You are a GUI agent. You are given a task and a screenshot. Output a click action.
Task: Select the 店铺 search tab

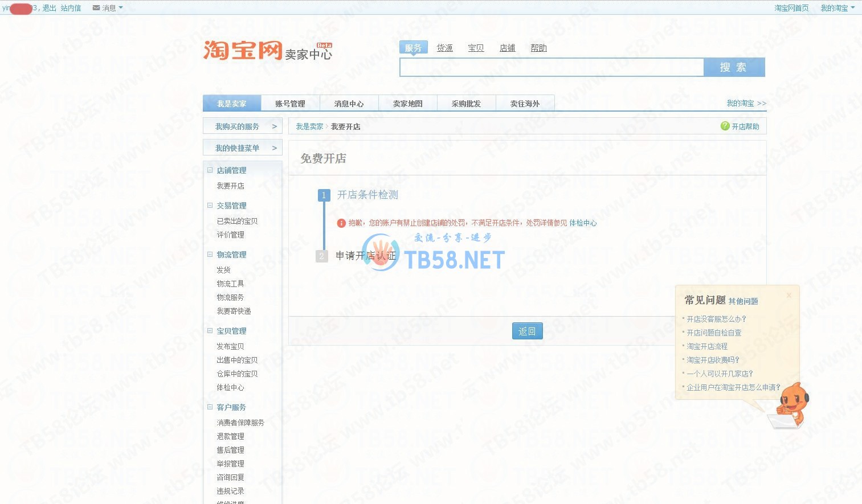pyautogui.click(x=507, y=48)
